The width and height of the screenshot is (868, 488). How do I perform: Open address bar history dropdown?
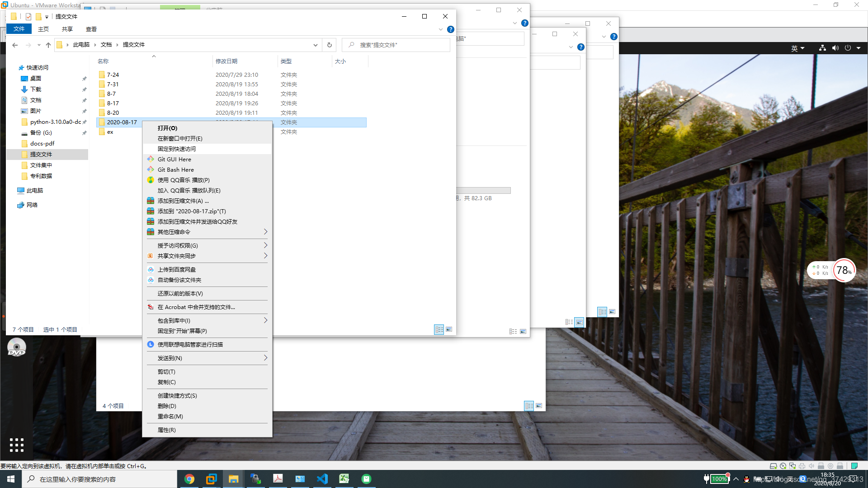pos(315,45)
